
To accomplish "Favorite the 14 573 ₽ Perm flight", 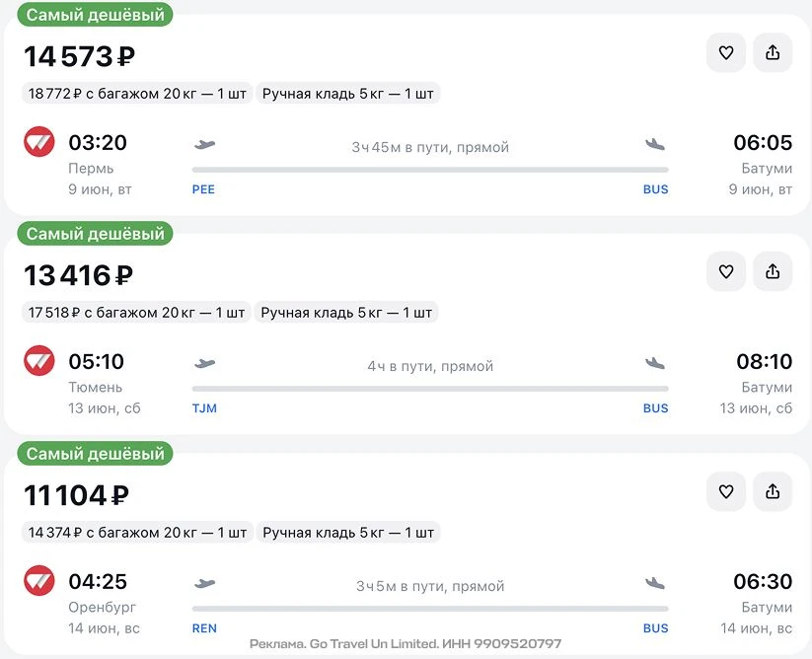I will [x=726, y=53].
